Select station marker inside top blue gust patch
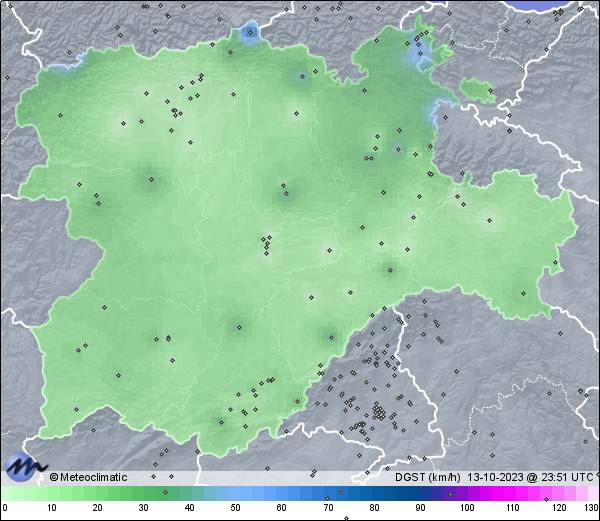This screenshot has width=600, height=521. pyautogui.click(x=251, y=33)
